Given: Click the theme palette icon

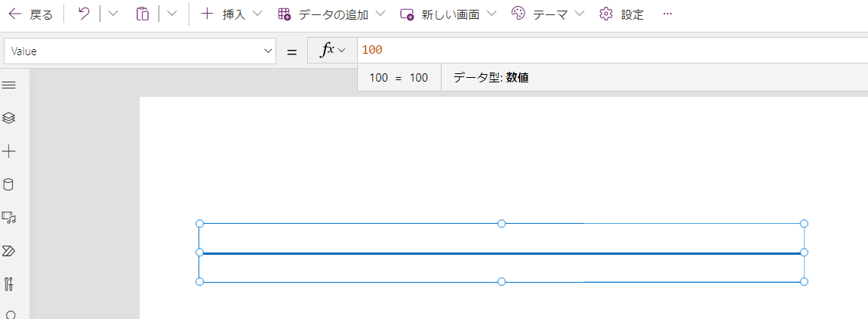Looking at the screenshot, I should (518, 14).
